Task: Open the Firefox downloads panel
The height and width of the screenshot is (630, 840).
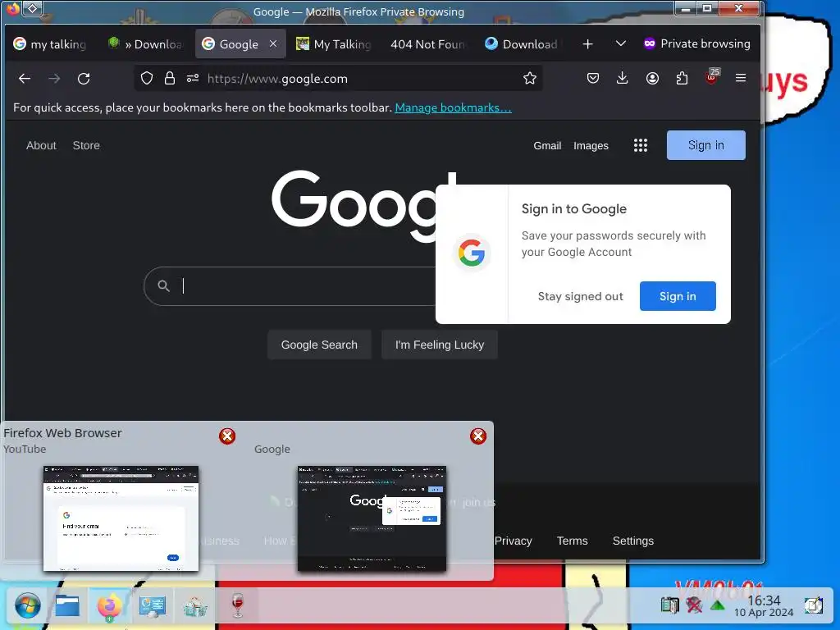Action: coord(622,78)
